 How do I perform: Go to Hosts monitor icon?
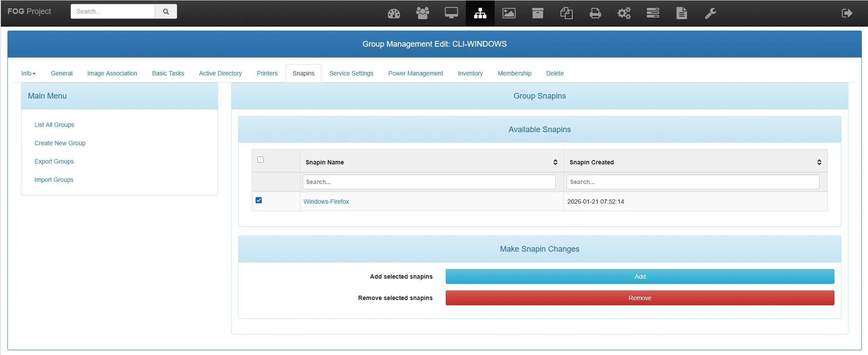pos(451,14)
